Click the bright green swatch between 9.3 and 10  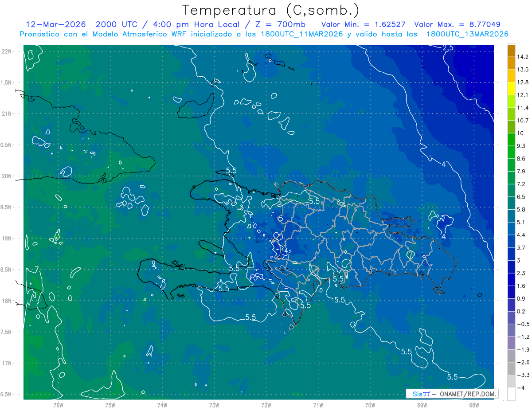[x=511, y=140]
